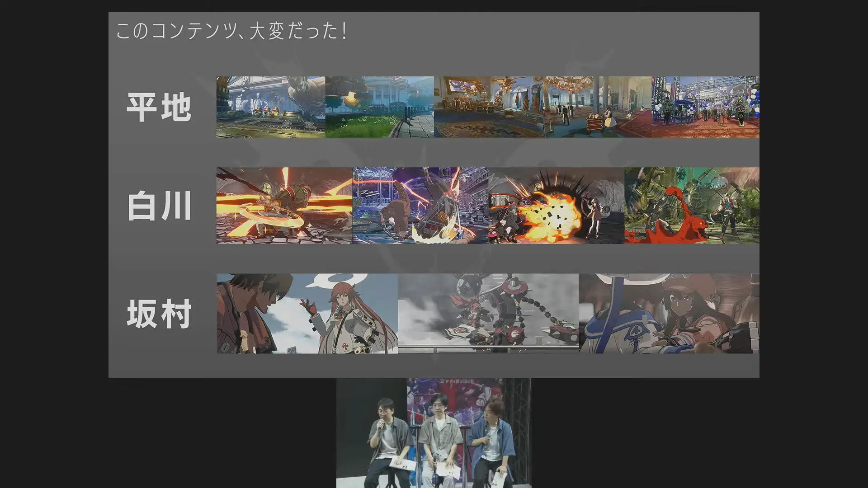Select the white mansion lawn stage thumbnail
Image resolution: width=868 pixels, height=488 pixels.
379,107
